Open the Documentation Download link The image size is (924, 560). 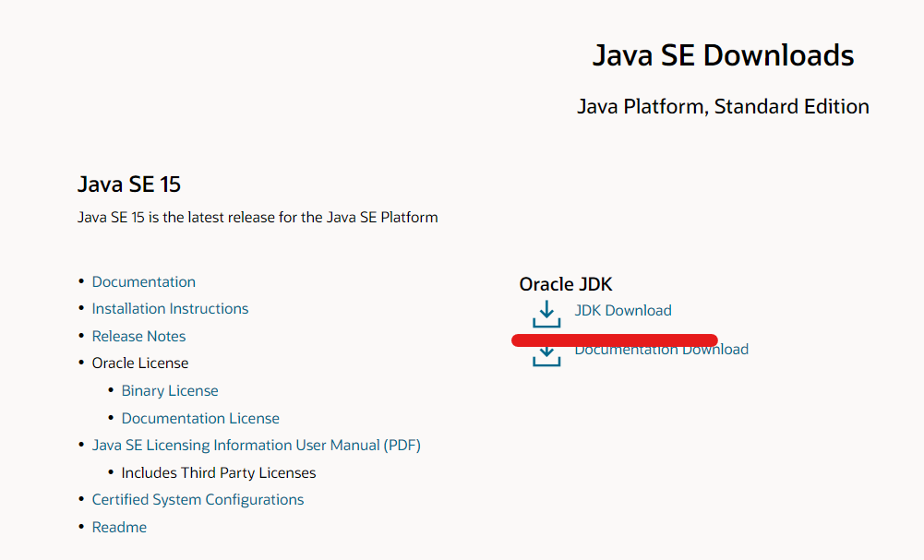point(661,351)
